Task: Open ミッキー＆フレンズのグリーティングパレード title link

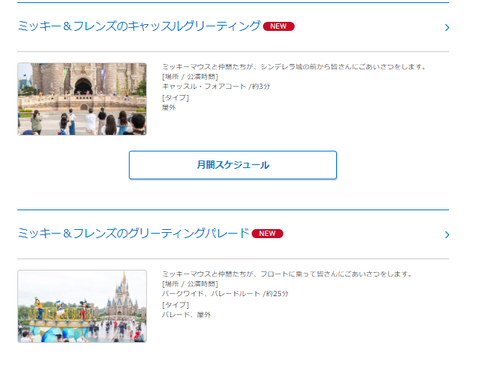Action: [x=133, y=233]
